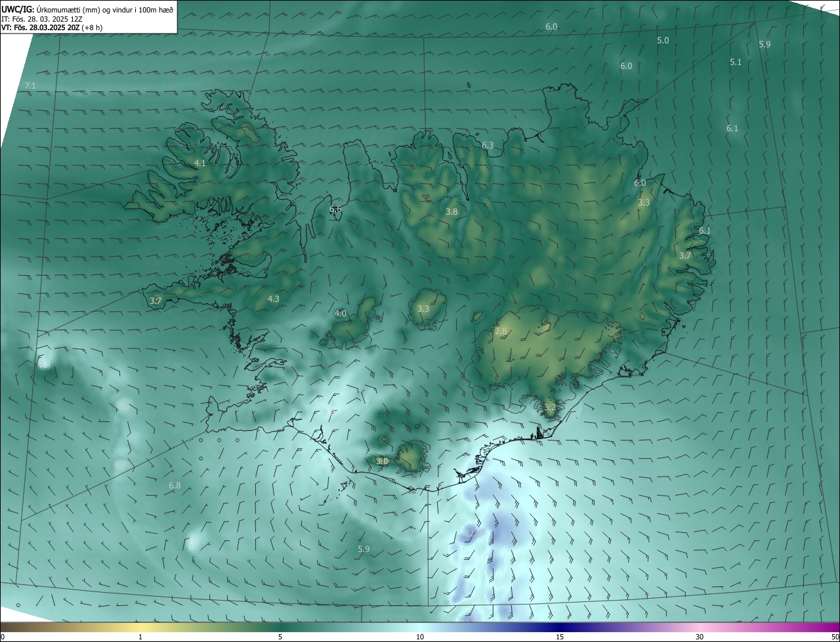Image resolution: width=840 pixels, height=642 pixels.
Task: Select the 3.2 value near the southeast coast
Action: point(550,408)
